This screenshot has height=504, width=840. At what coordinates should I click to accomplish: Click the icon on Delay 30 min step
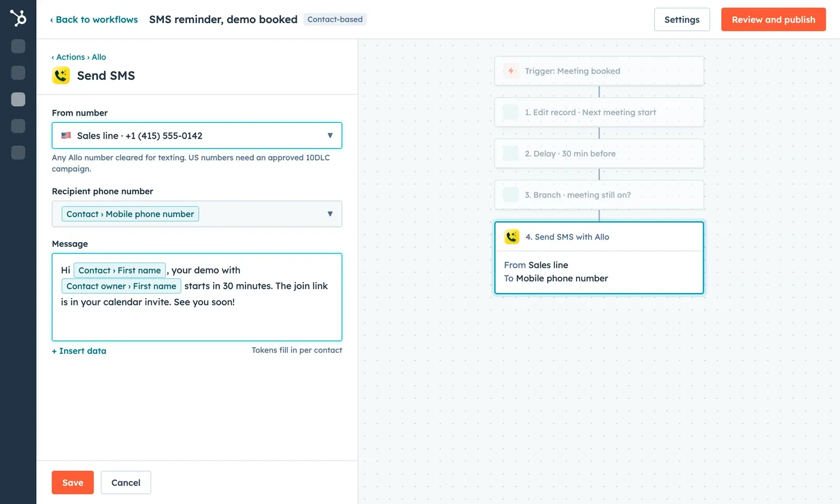511,153
